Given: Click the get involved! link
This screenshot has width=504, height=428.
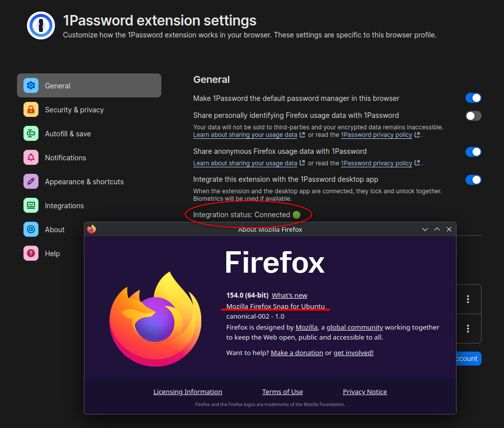Looking at the screenshot, I should pyautogui.click(x=353, y=353).
